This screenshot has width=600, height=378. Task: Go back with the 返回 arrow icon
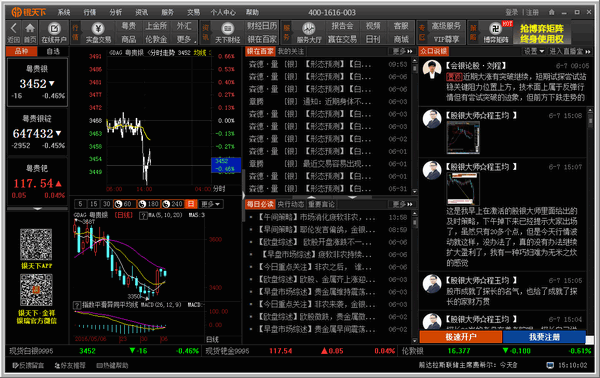point(13,32)
